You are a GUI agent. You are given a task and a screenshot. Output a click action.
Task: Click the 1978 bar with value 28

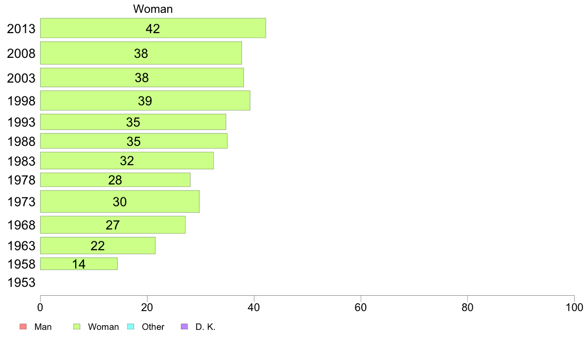point(115,180)
